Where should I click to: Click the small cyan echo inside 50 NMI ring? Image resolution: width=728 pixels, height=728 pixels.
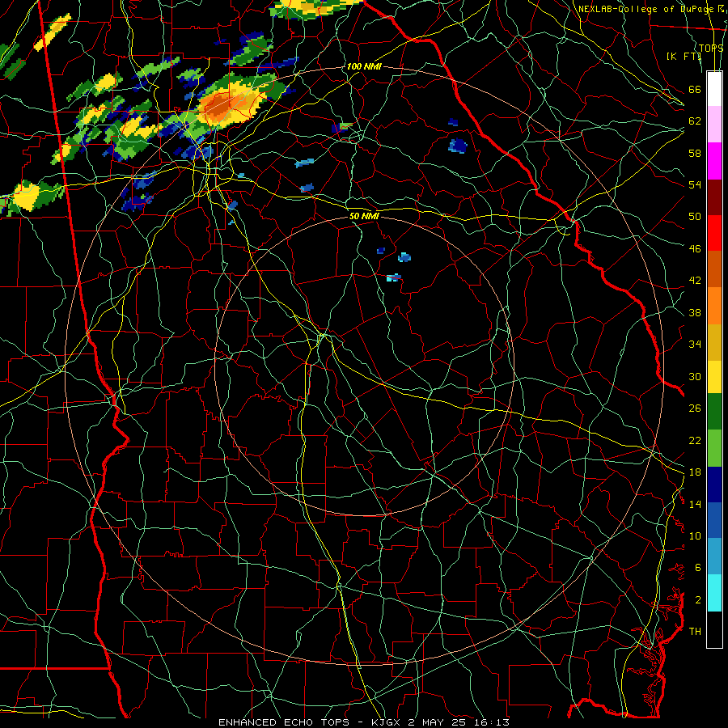click(393, 277)
